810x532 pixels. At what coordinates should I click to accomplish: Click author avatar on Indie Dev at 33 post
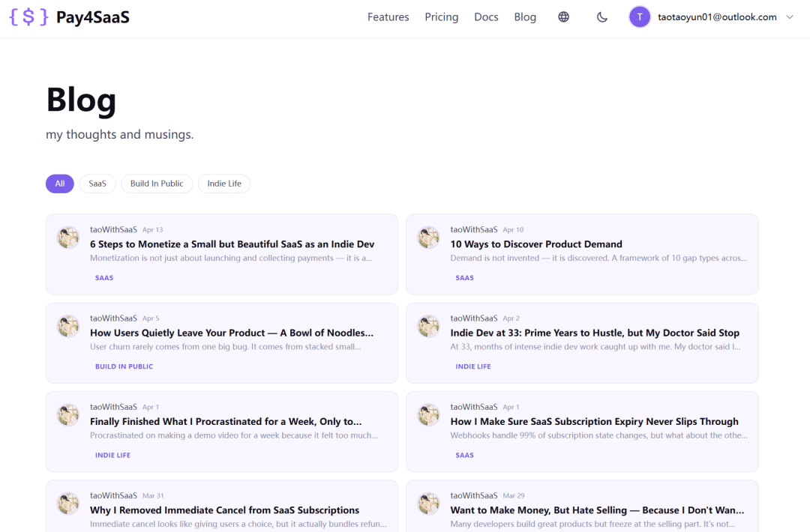(429, 327)
